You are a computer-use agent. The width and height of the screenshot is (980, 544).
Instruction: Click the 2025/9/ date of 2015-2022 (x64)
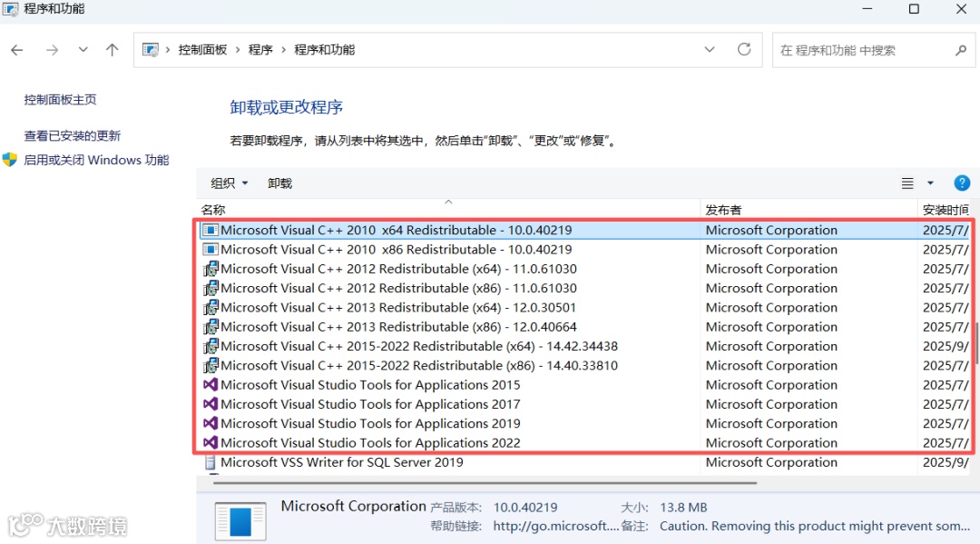(x=945, y=346)
